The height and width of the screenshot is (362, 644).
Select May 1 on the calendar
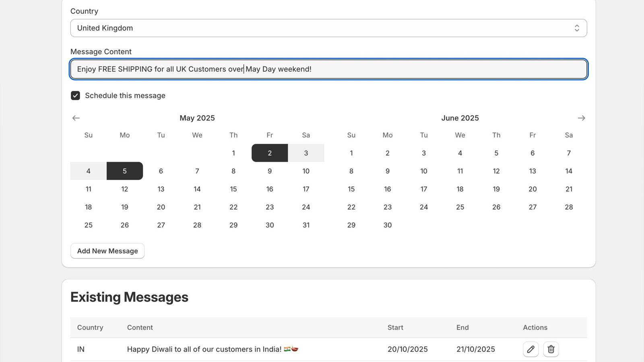233,153
